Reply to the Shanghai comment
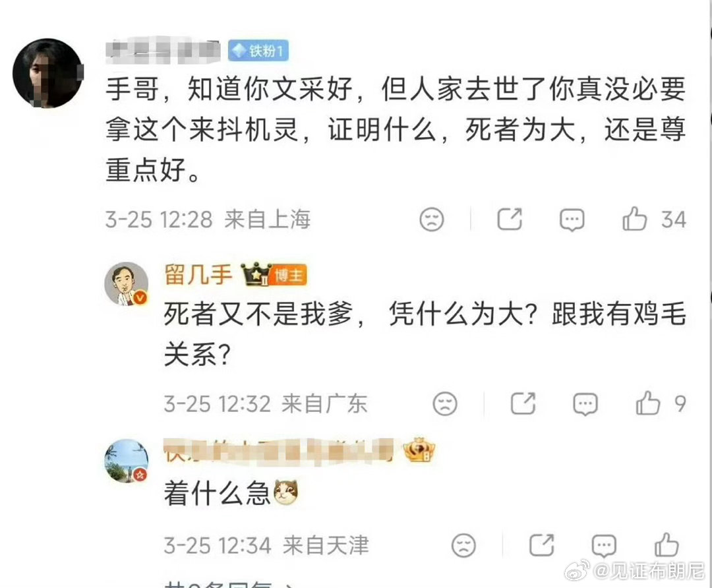The image size is (712, 588). 572,220
